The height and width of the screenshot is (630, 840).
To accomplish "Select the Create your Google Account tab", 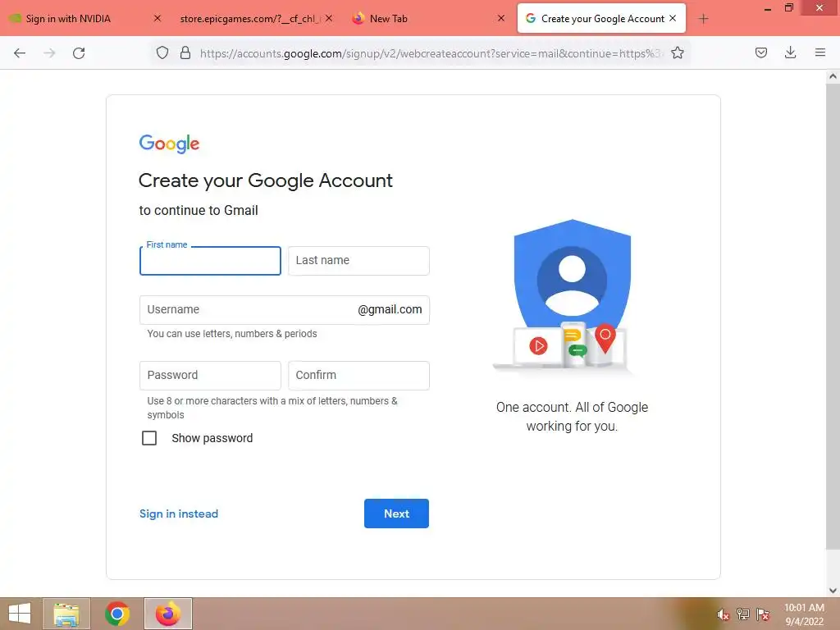I will point(602,18).
